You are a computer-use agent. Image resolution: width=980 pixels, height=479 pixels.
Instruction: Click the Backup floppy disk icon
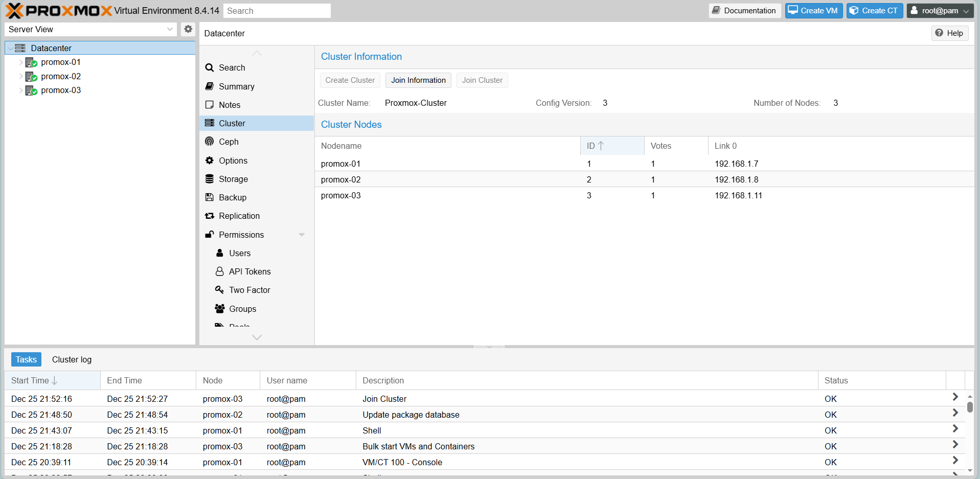[209, 197]
